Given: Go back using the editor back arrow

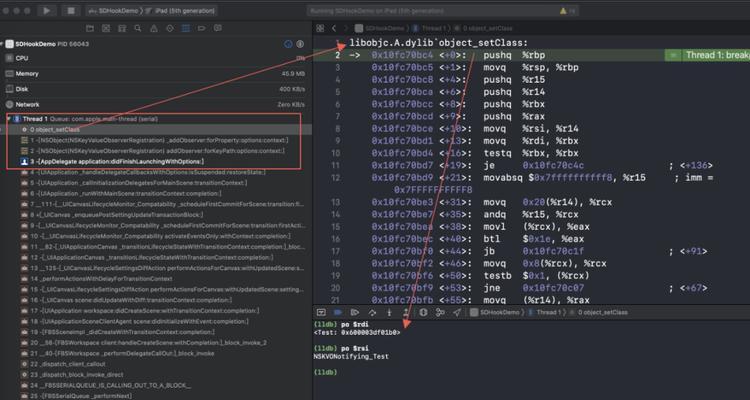Looking at the screenshot, I should [334, 29].
